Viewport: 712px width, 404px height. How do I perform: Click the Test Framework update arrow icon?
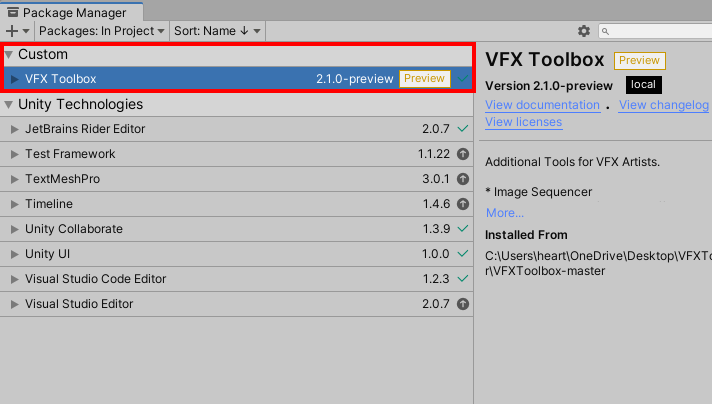(463, 154)
